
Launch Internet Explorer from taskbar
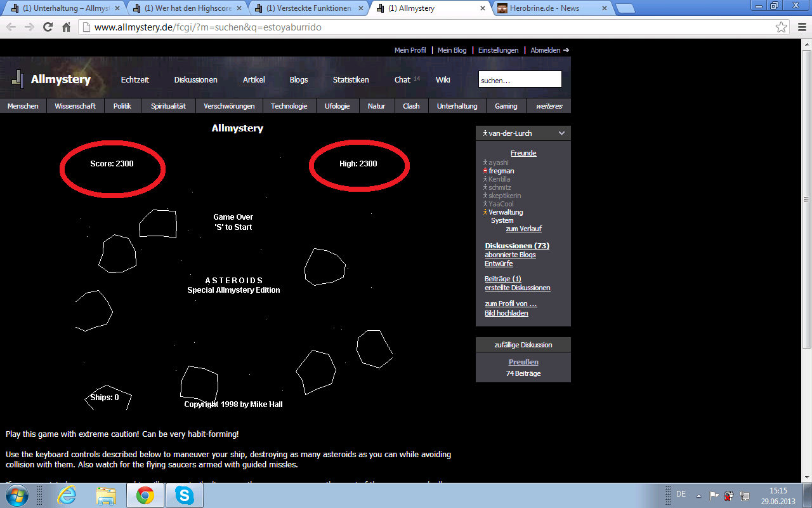click(68, 495)
